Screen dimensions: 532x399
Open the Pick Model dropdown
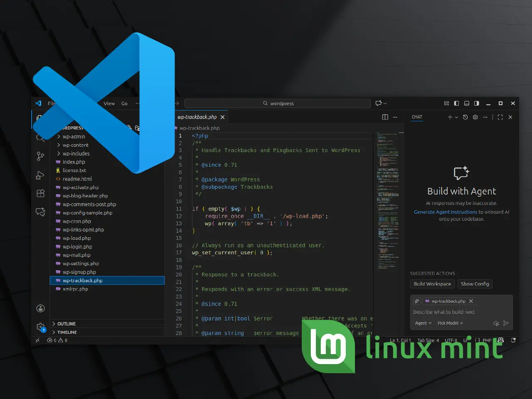coord(450,323)
